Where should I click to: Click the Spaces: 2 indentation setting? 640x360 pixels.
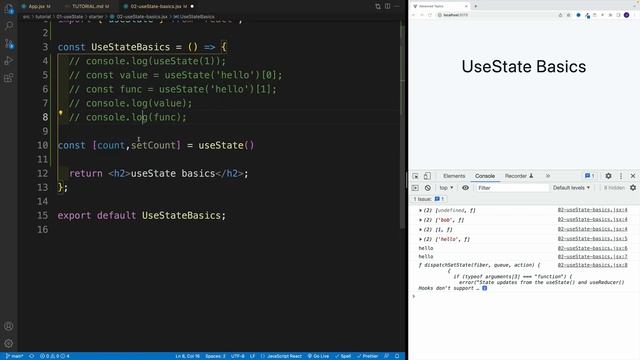(216, 356)
